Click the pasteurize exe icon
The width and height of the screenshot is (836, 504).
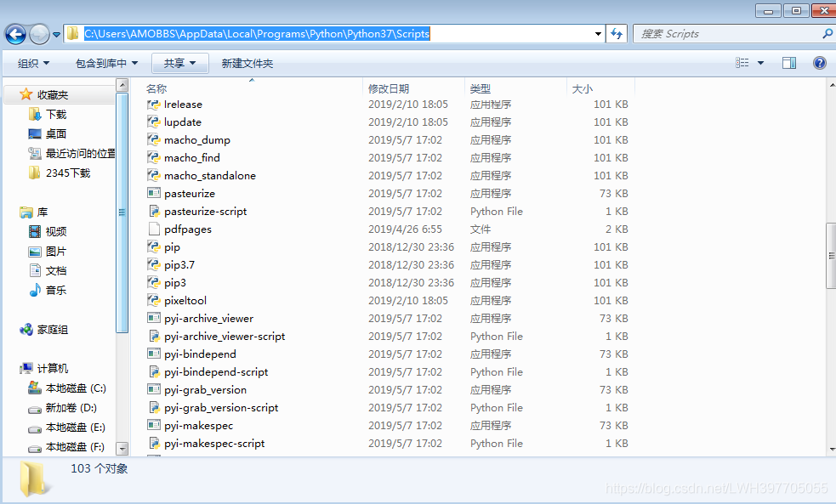pos(154,193)
